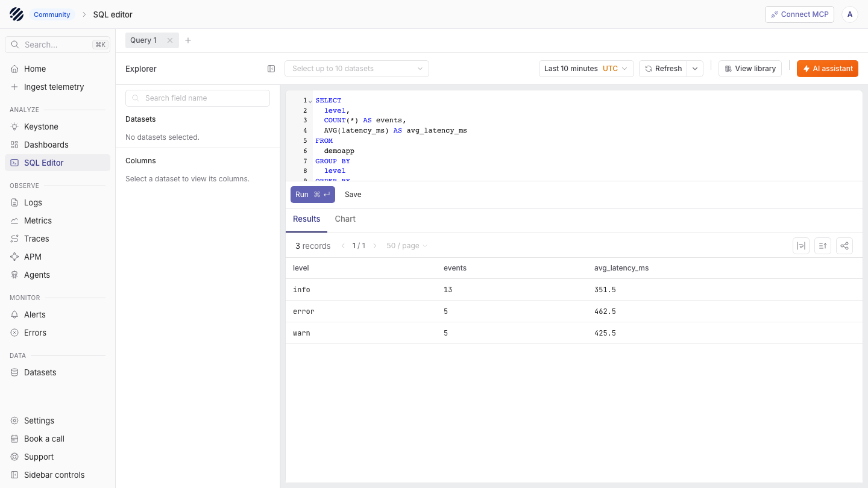The height and width of the screenshot is (488, 868).
Task: Refresh the query data
Action: (663, 69)
